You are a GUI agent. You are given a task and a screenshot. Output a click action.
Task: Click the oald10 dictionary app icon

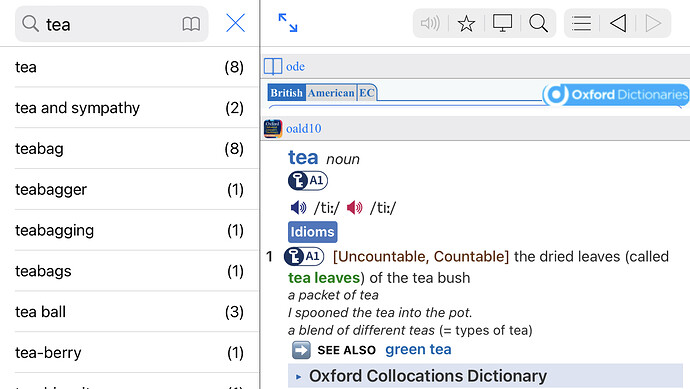point(273,128)
